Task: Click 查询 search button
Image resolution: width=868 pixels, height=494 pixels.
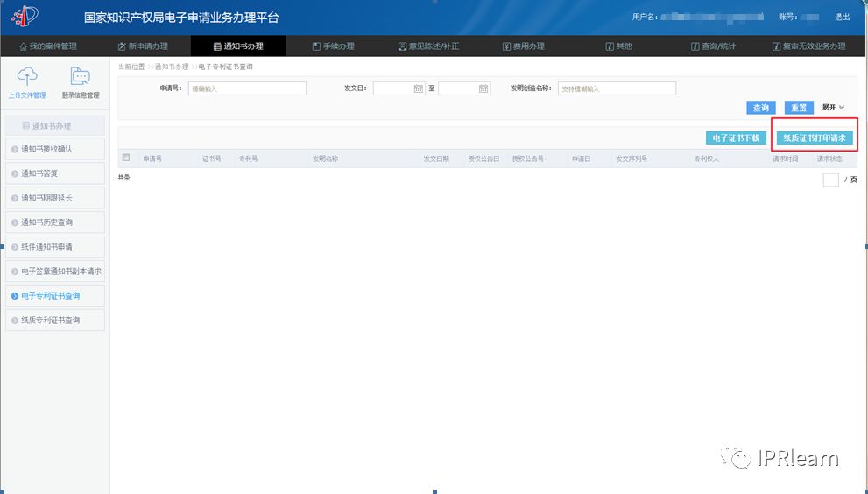Action: [761, 108]
